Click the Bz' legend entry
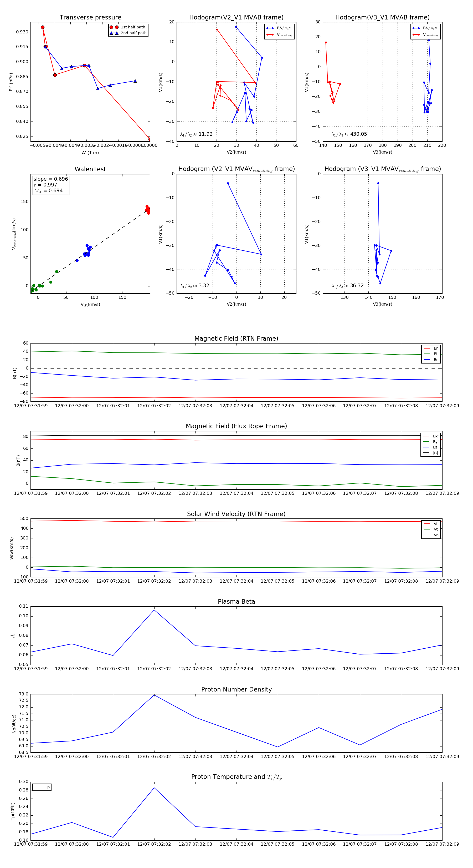This screenshot has width=473, height=868. (x=431, y=447)
